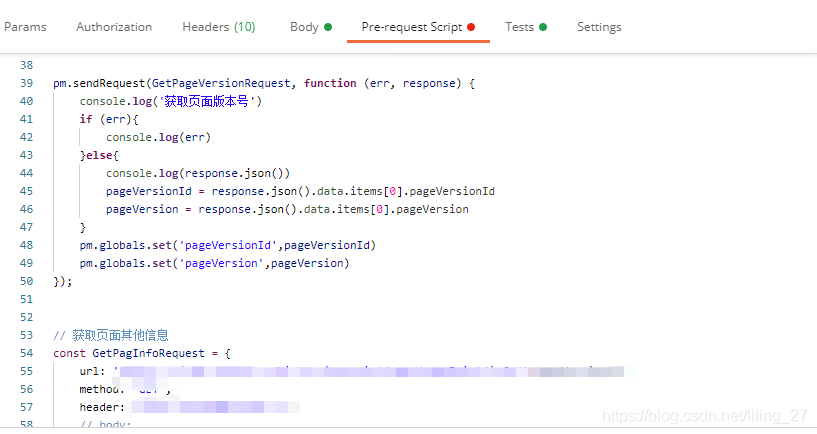Click line number 52 in gutter
817x434 pixels.
[27, 317]
